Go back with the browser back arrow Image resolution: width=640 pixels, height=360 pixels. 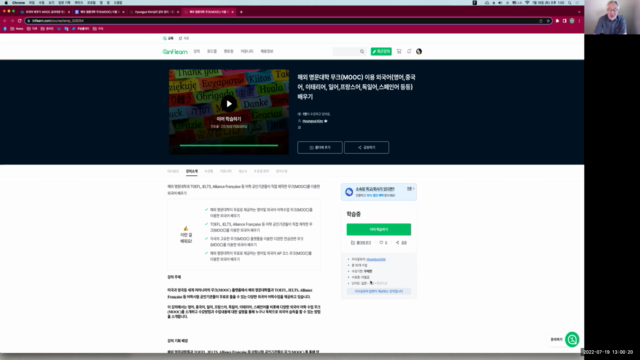point(5,21)
